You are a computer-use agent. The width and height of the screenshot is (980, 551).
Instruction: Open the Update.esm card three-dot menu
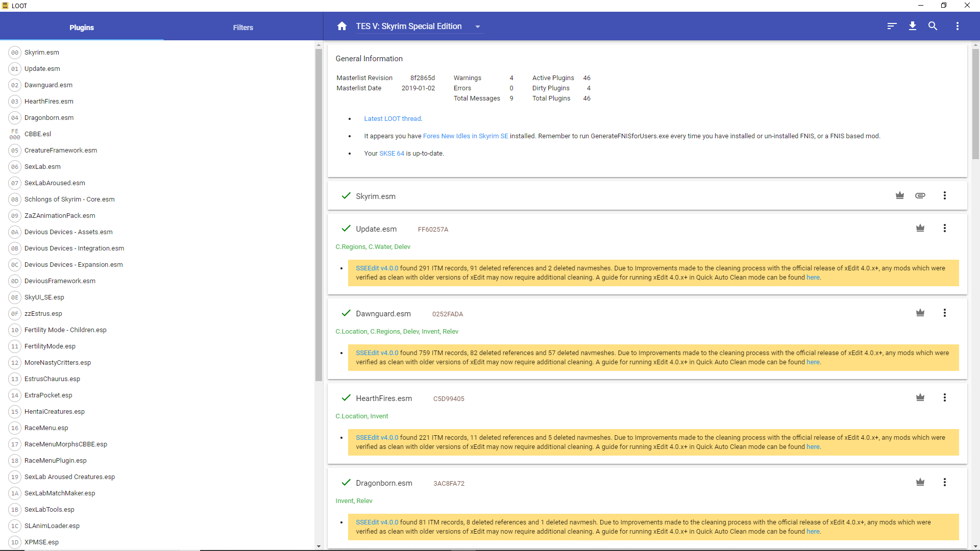945,228
